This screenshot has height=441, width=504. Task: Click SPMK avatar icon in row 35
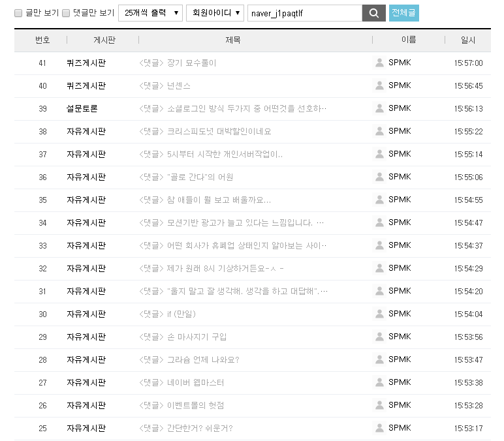379,200
